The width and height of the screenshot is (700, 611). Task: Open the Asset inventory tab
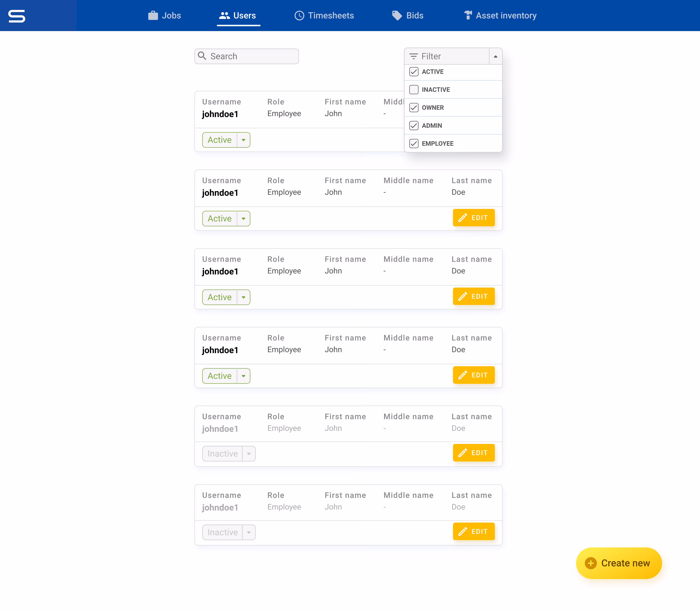pyautogui.click(x=500, y=16)
